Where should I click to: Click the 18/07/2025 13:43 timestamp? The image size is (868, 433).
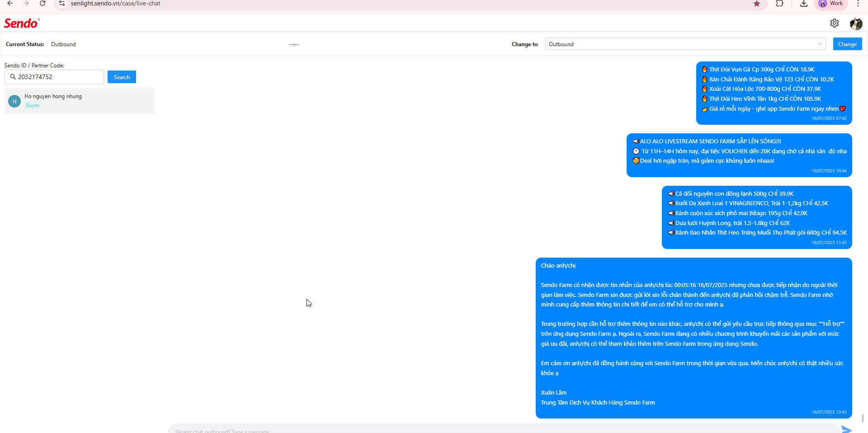click(x=829, y=412)
